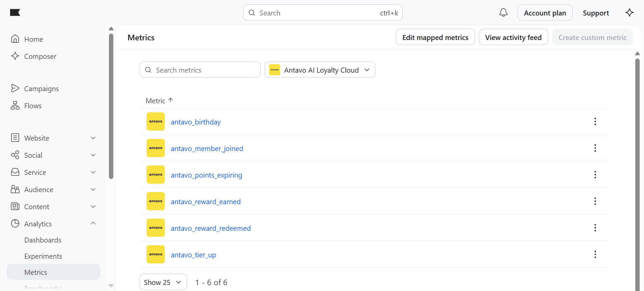The image size is (644, 291).
Task: Click the Analytics pie chart icon
Action: point(15,224)
